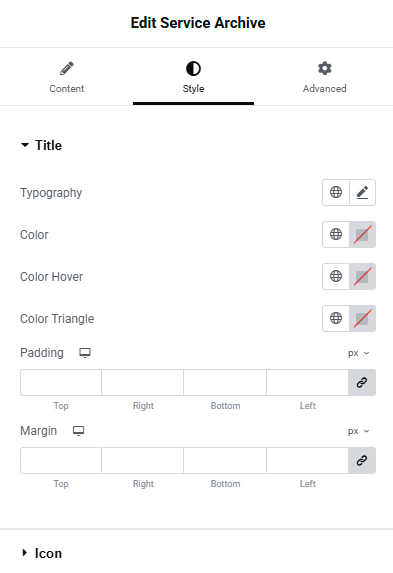Image resolution: width=393 pixels, height=573 pixels.
Task: Switch to the Content tab
Action: (x=67, y=77)
